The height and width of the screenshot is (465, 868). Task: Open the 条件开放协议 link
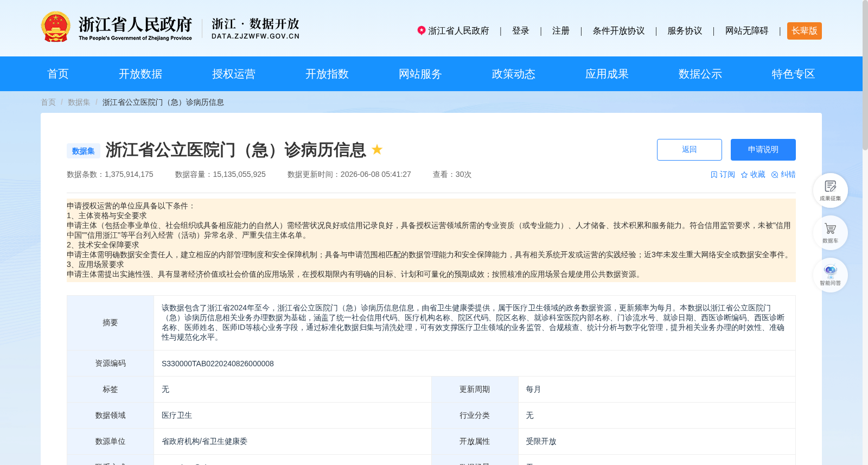[x=618, y=31]
